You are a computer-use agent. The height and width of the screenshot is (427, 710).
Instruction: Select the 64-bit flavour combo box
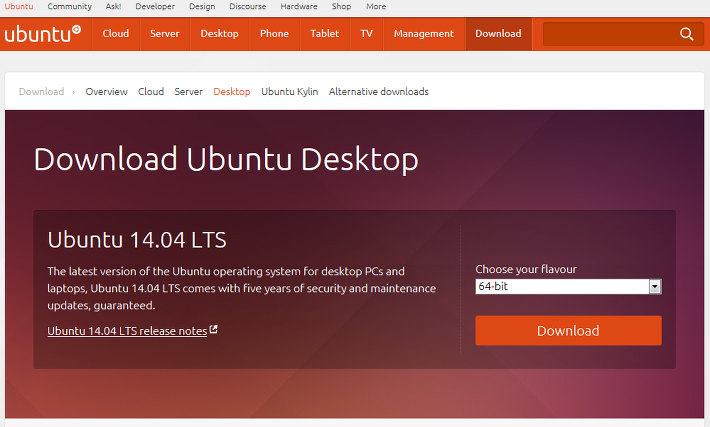click(x=568, y=287)
